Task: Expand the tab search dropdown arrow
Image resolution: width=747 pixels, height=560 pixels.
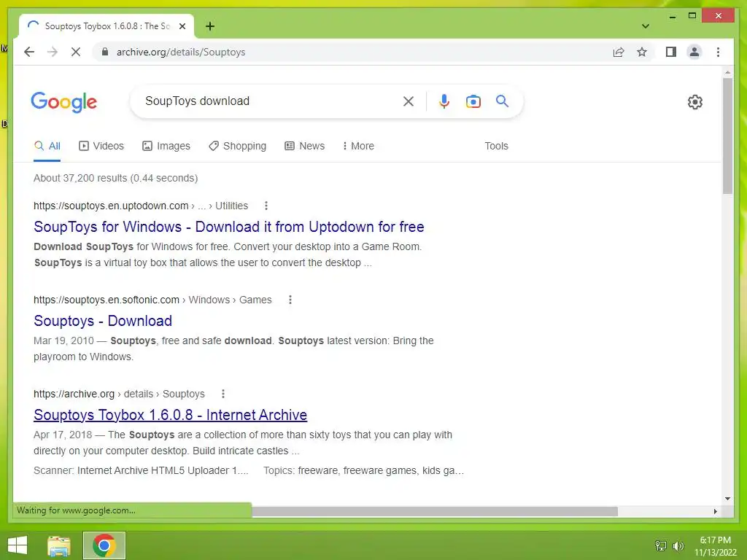Action: click(x=646, y=26)
